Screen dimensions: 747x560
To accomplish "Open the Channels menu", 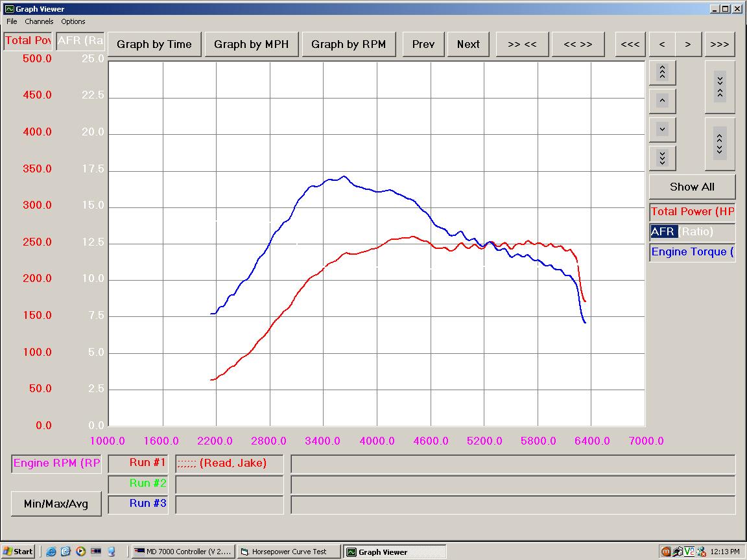I will coord(39,21).
